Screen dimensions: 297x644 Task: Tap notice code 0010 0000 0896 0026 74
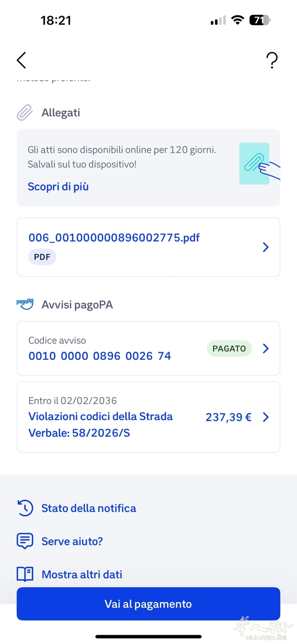(x=100, y=356)
